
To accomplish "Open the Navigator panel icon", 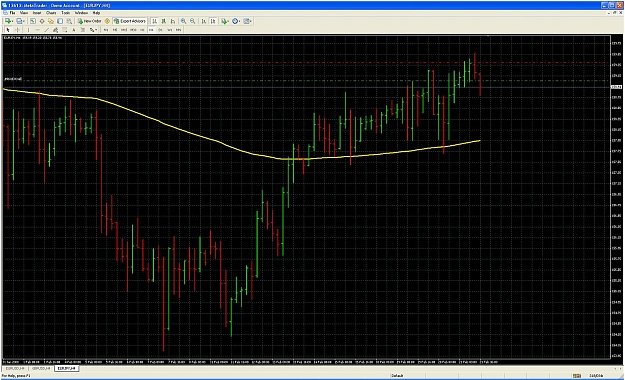I will (x=51, y=21).
